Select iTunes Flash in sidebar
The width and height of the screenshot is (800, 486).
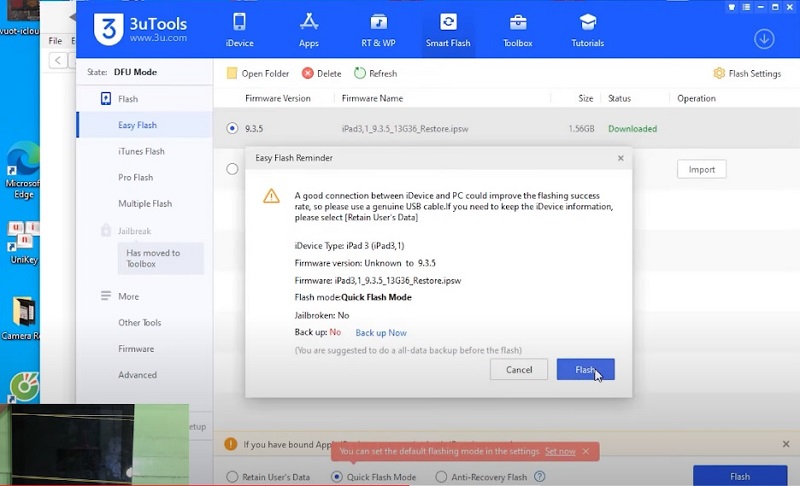pos(141,151)
